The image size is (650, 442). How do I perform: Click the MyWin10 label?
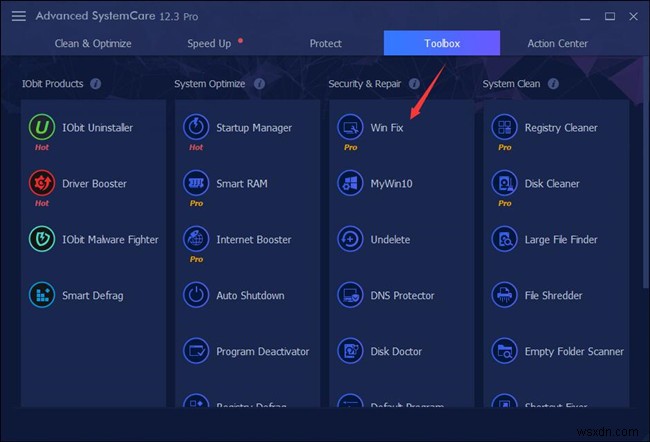[391, 184]
